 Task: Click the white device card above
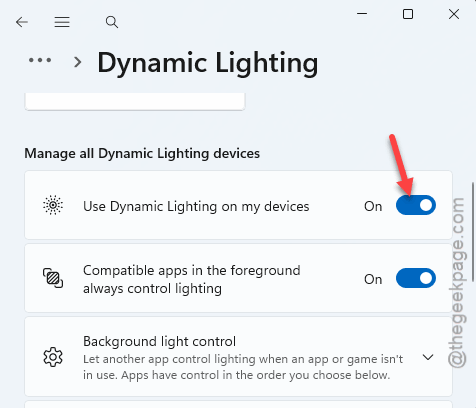[135, 101]
